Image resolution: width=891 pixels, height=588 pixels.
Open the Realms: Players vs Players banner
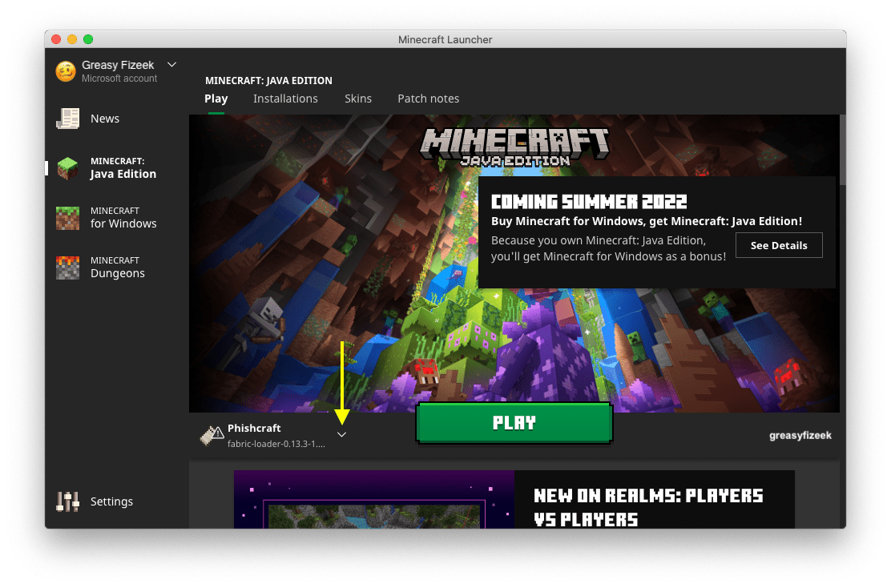(x=513, y=498)
